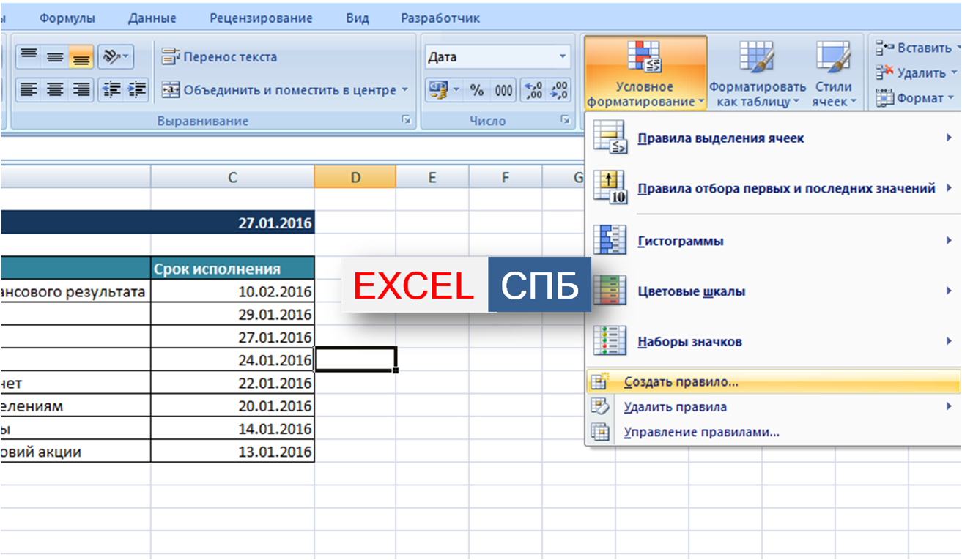The width and height of the screenshot is (962, 560).
Task: Open the text orientation dropdown
Action: pyautogui.click(x=115, y=57)
